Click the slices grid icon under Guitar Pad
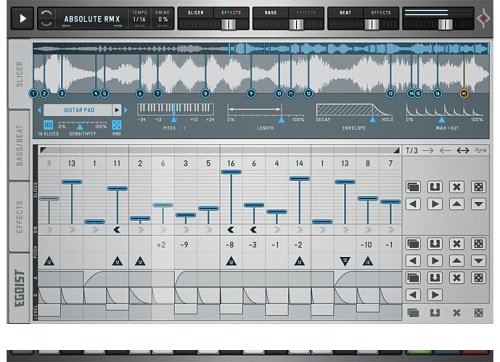Image resolution: width=500 pixels, height=362 pixels. click(48, 125)
